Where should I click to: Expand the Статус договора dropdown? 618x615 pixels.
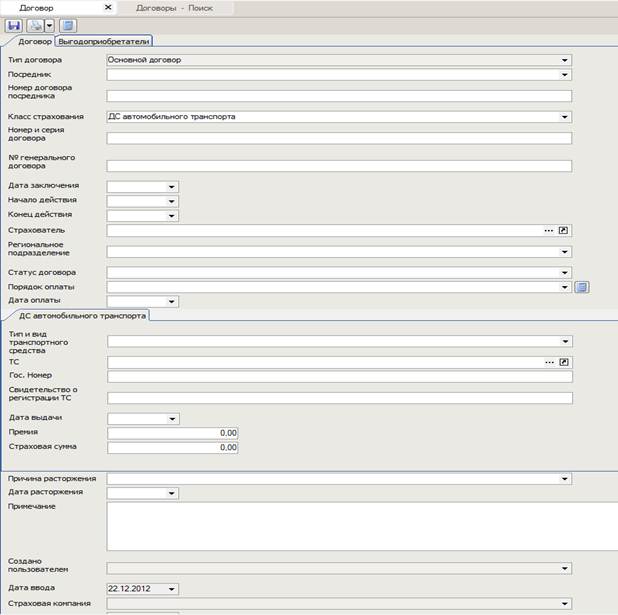tap(565, 273)
